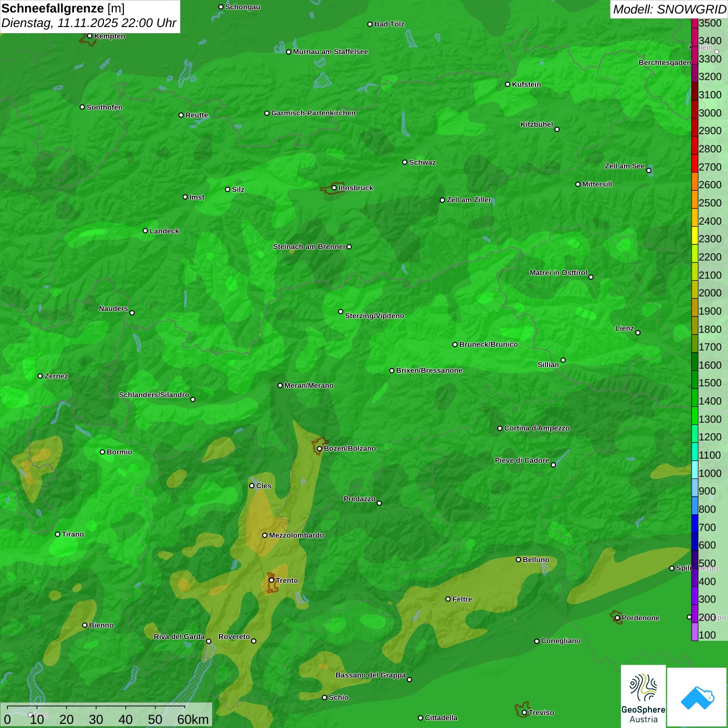Select the Bormio marker dot
The image size is (728, 728).
pyautogui.click(x=102, y=452)
